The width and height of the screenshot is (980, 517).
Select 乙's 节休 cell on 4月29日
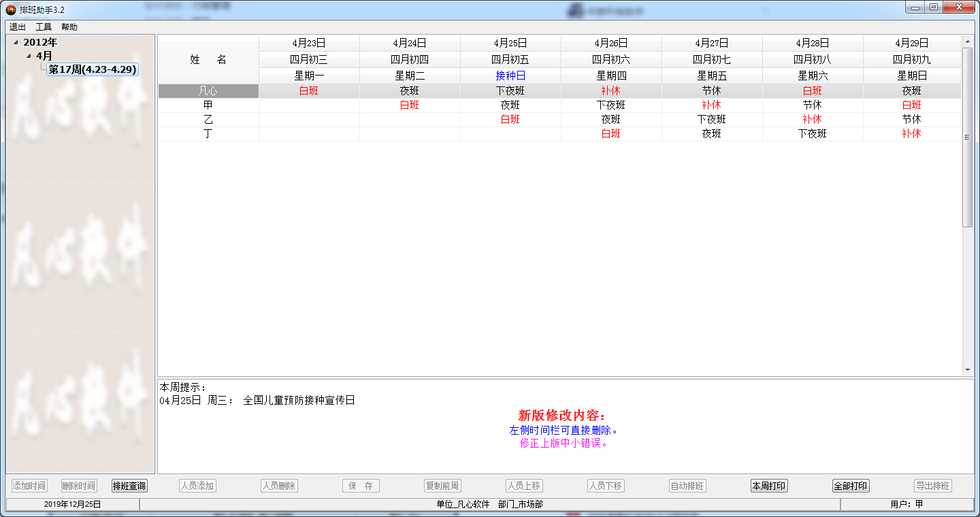912,120
